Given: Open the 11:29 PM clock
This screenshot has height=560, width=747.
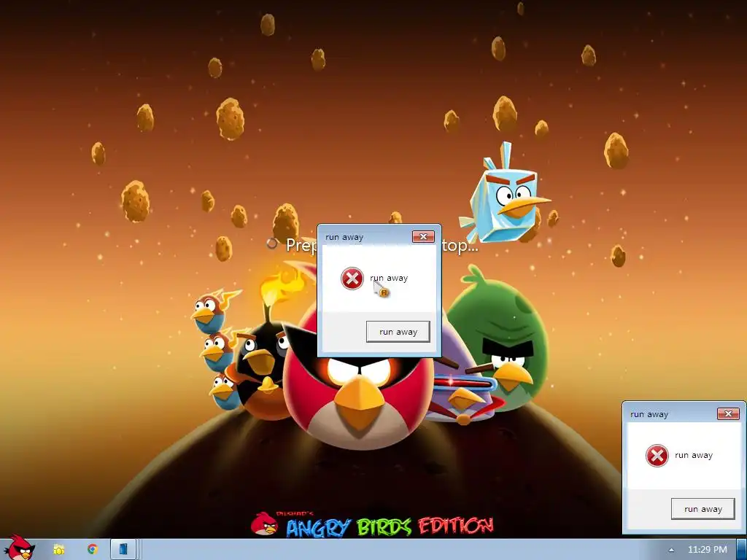Looking at the screenshot, I should (708, 550).
